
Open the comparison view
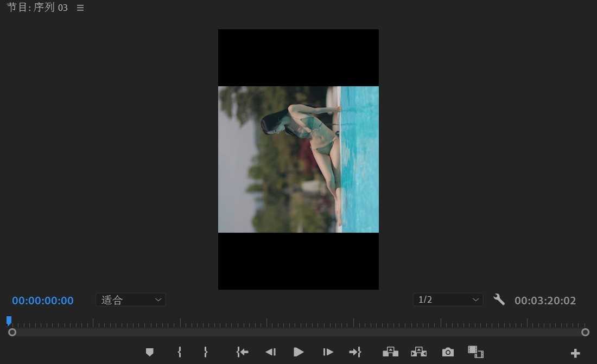(x=475, y=352)
